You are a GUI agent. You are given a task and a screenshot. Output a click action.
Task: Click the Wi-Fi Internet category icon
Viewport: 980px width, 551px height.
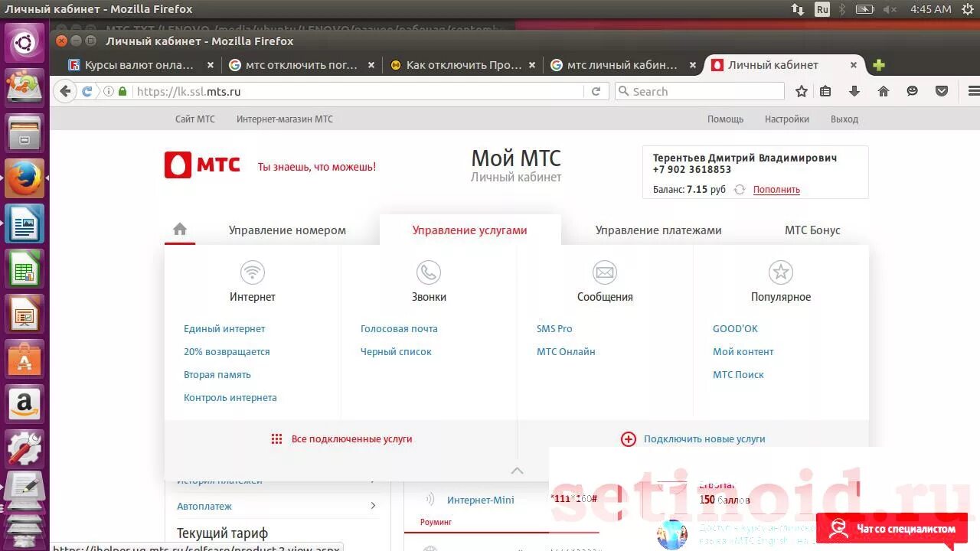point(253,272)
